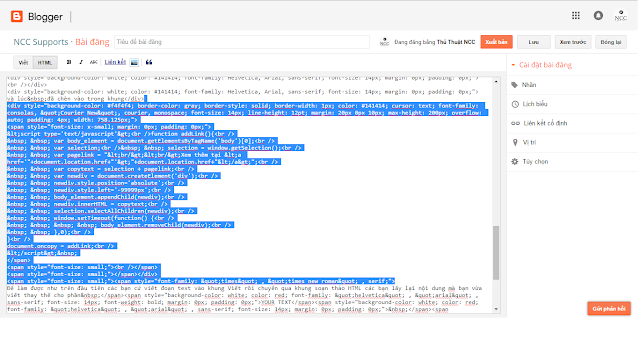Click the Xem trước preview button
Screen dimensions: 640x363
point(573,42)
